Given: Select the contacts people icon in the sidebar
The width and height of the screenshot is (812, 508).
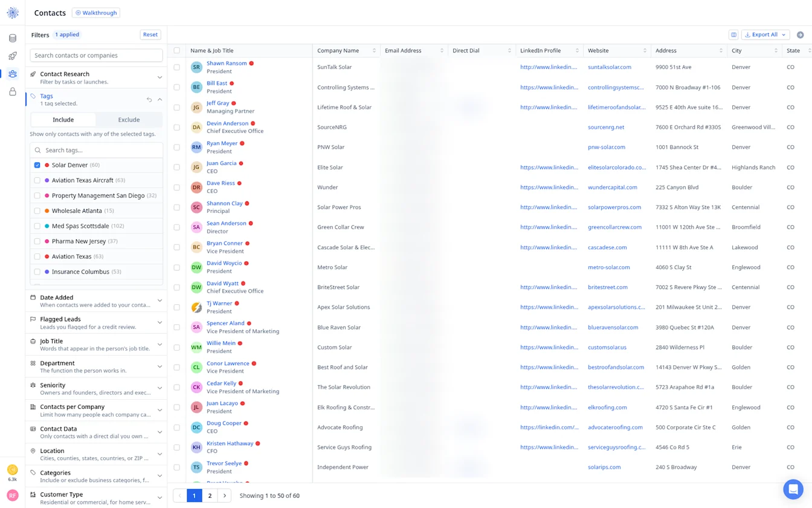Looking at the screenshot, I should 13,74.
